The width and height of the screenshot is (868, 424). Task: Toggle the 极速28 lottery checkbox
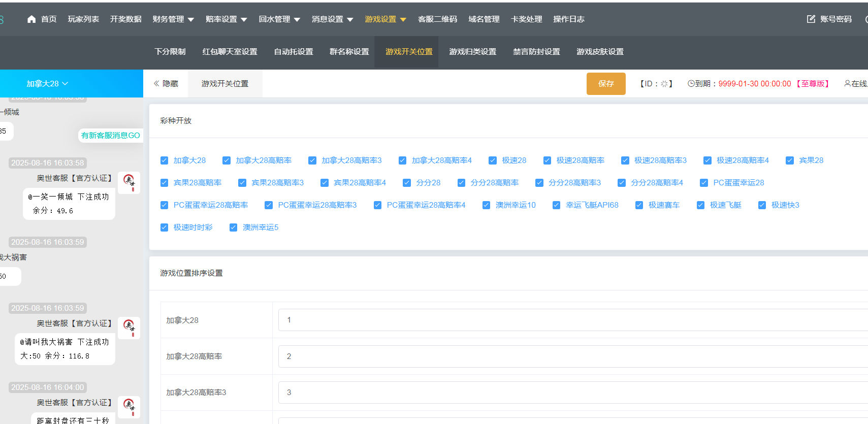point(493,160)
